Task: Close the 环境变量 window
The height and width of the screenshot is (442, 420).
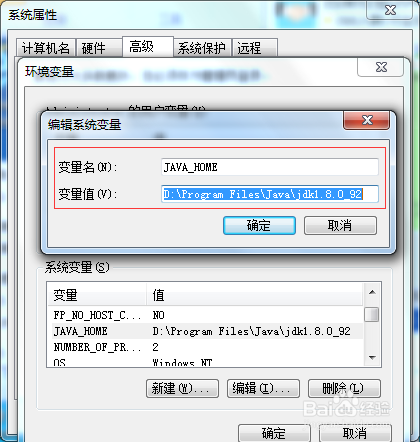Action: pyautogui.click(x=381, y=67)
